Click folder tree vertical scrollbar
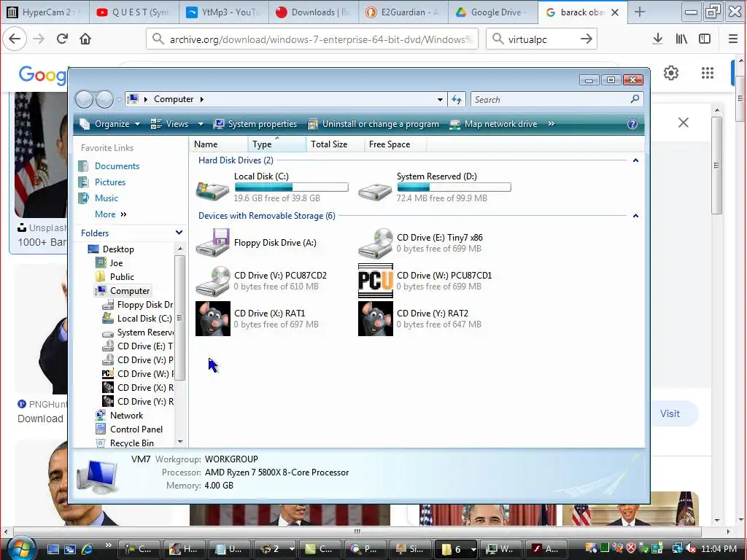This screenshot has width=747, height=560. (x=179, y=318)
